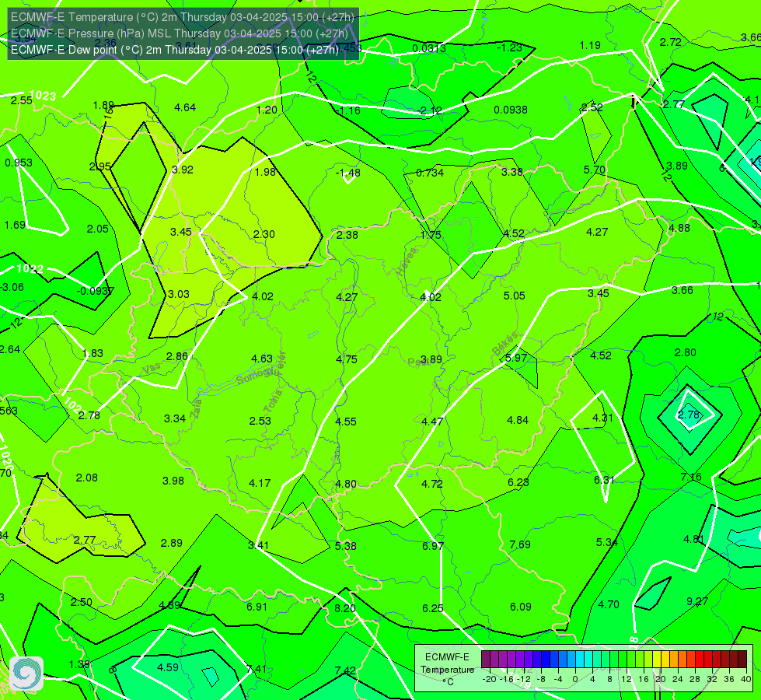Click the map value 2.80
This screenshot has width=761, height=700.
(686, 352)
